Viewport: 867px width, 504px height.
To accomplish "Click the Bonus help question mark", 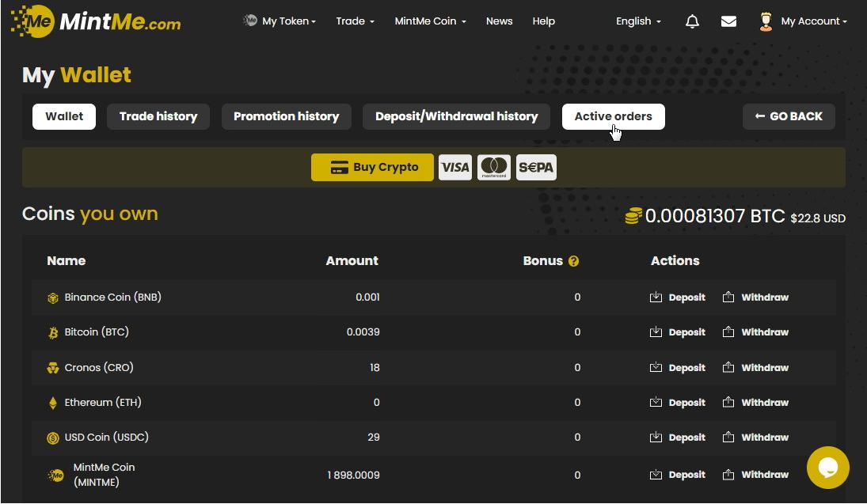I will coord(573,261).
